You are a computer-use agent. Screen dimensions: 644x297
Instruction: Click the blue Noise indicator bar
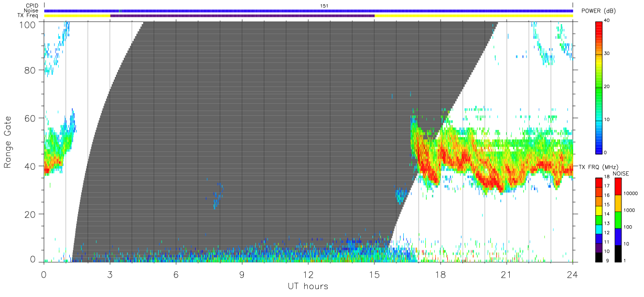pyautogui.click(x=308, y=10)
